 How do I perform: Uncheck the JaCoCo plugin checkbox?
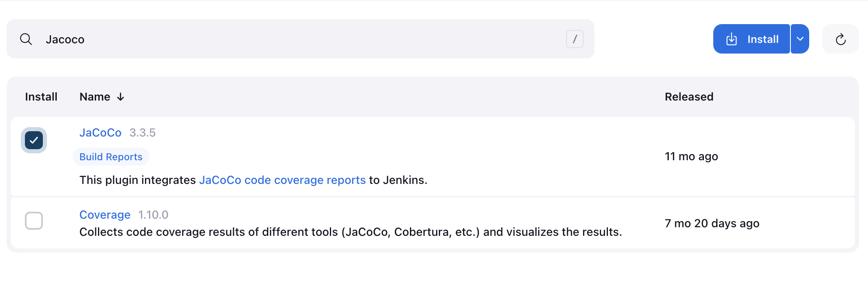[34, 140]
